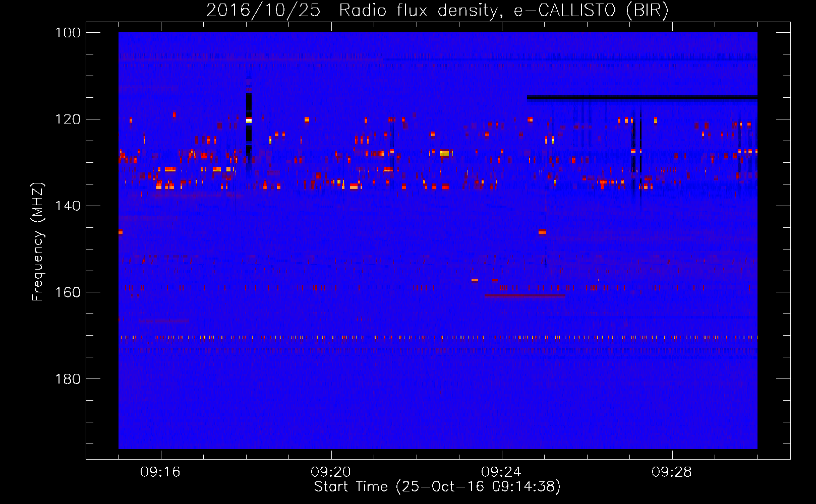Click the 09:28 time tick label
This screenshot has height=504, width=816.
pyautogui.click(x=672, y=472)
